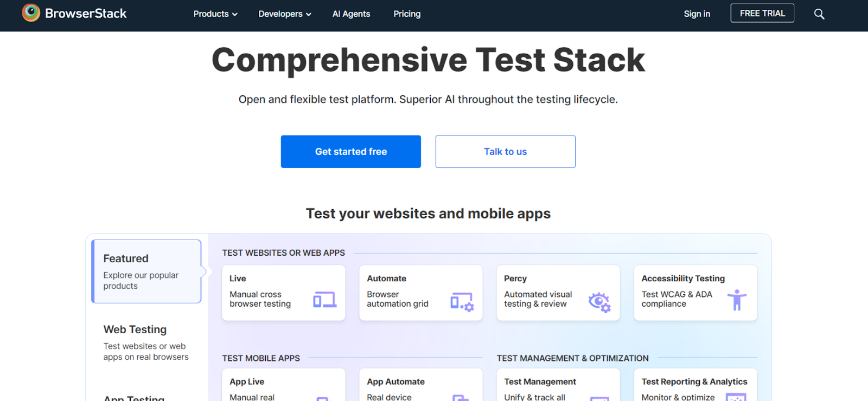This screenshot has width=868, height=401.
Task: Click Get started free button
Action: (351, 152)
